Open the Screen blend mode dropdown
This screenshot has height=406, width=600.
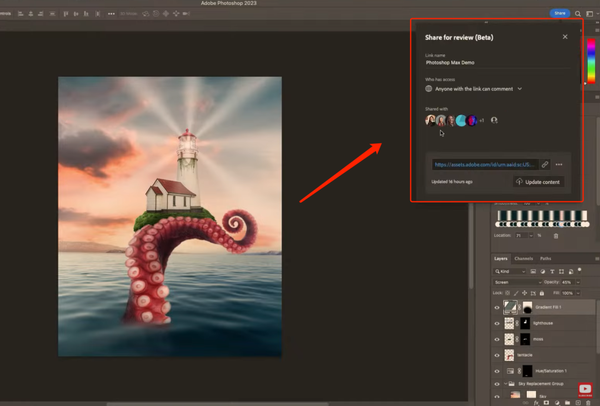click(x=517, y=282)
